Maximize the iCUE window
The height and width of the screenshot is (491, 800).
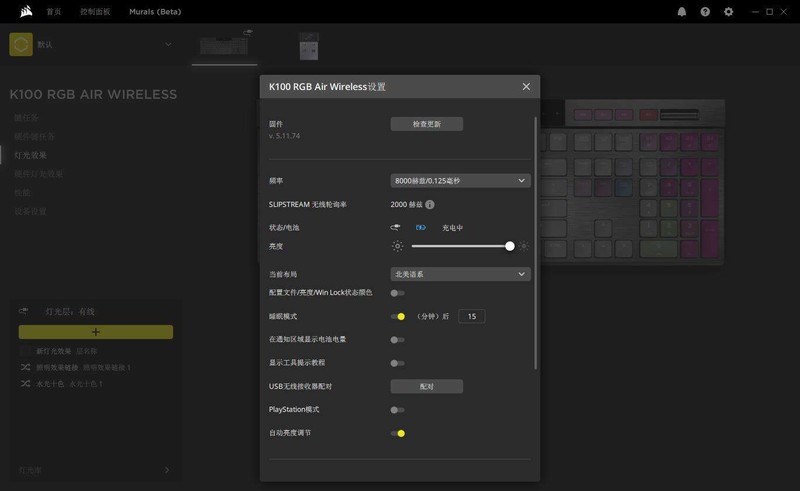[x=769, y=12]
